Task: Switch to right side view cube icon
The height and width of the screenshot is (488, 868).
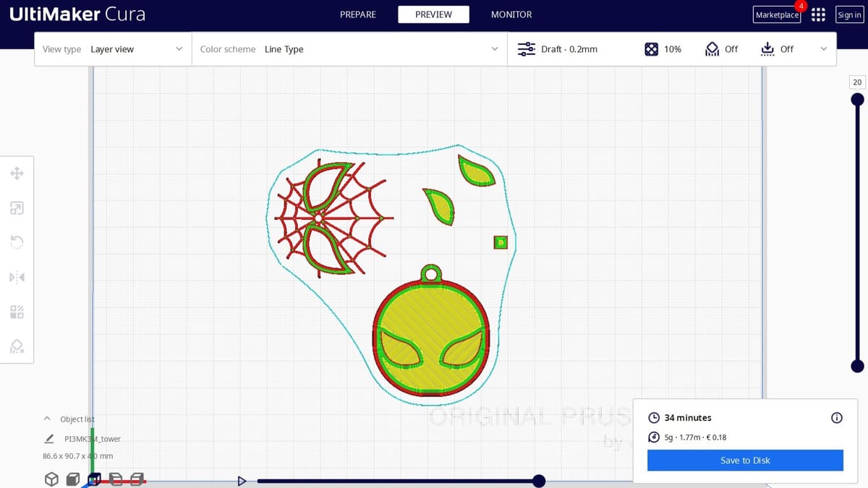Action: click(x=137, y=479)
